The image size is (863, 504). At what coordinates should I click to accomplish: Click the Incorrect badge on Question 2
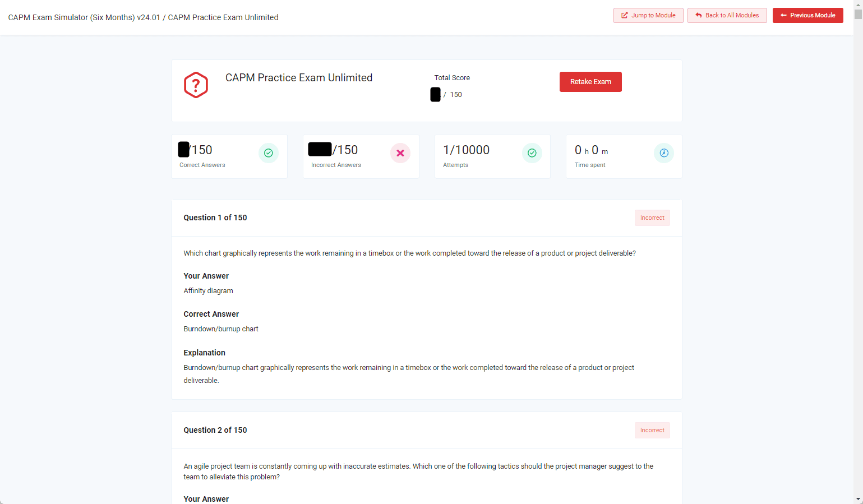(652, 431)
